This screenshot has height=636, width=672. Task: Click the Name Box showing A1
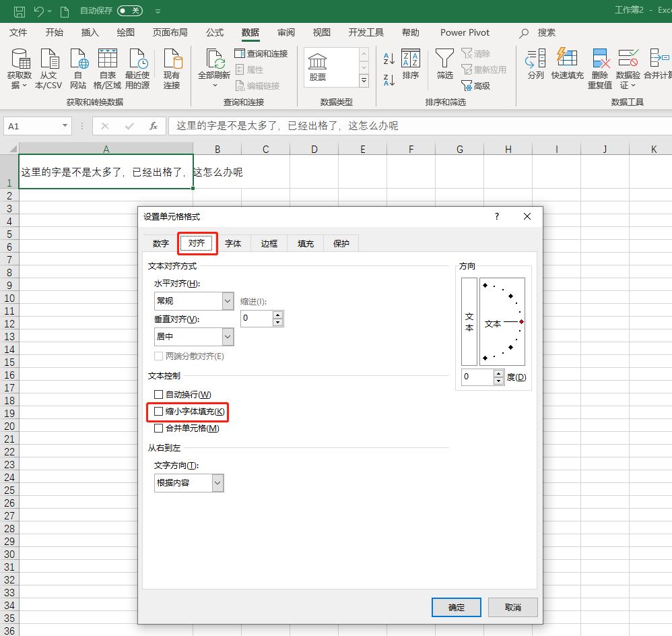32,126
